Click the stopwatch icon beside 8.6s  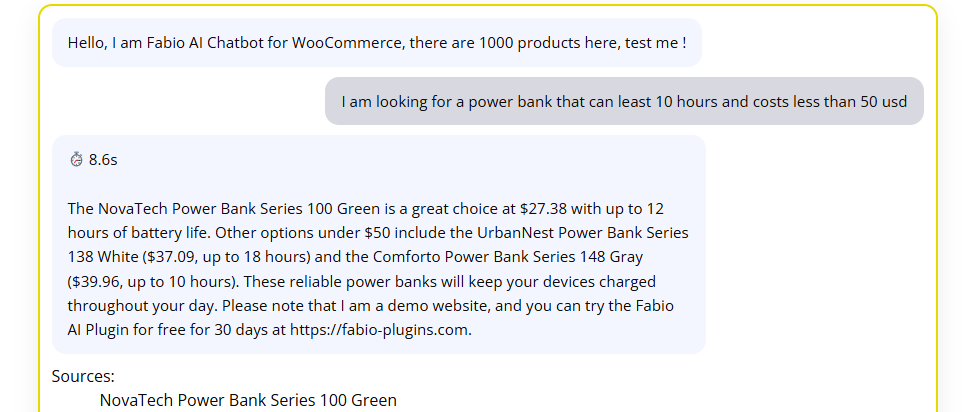pos(76,159)
